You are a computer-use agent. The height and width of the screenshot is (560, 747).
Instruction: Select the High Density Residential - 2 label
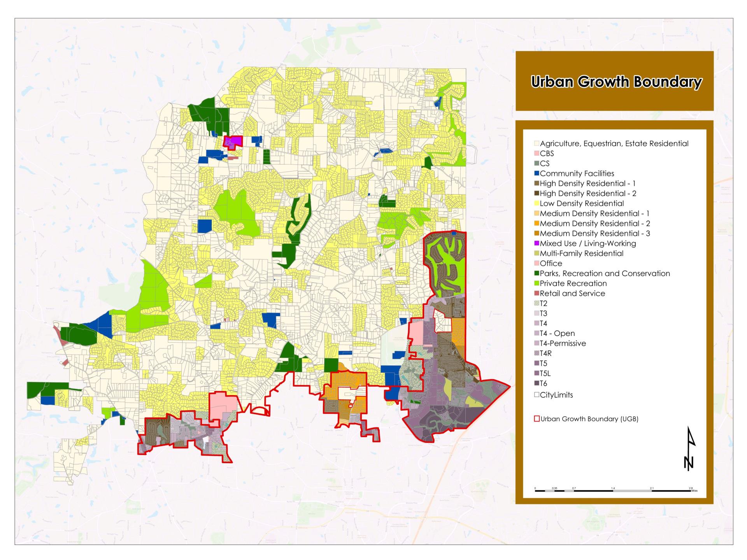tap(588, 193)
